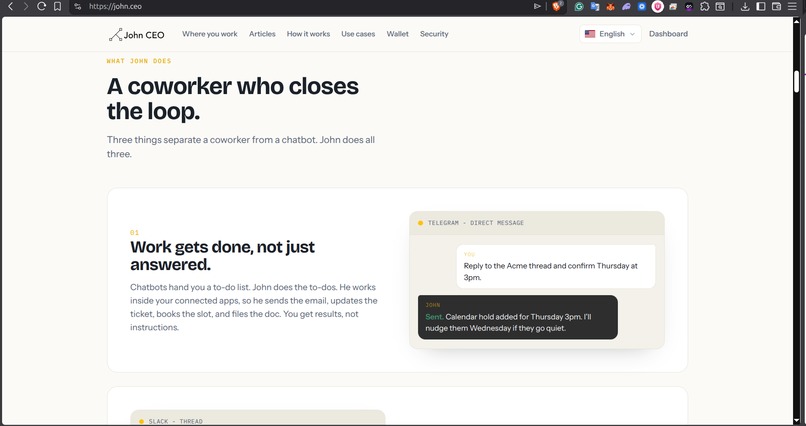Open the Grammarly extension icon
806x426 pixels.
pyautogui.click(x=579, y=7)
